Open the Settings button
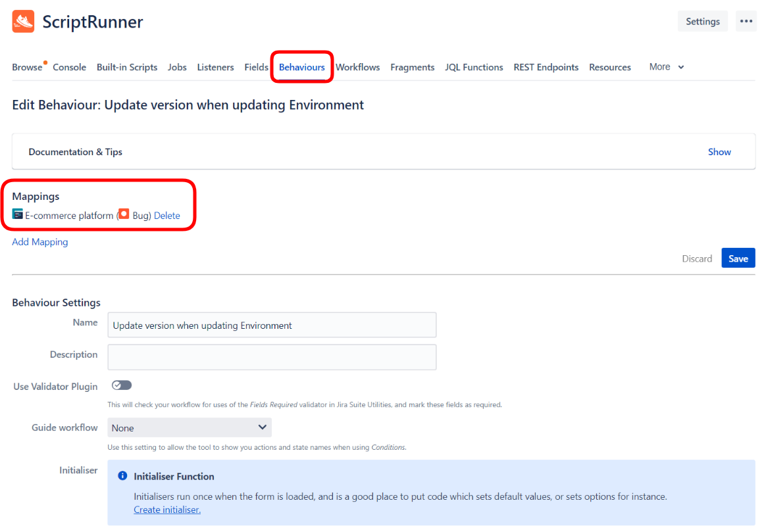Screen dimensions: 764x532 (x=702, y=21)
